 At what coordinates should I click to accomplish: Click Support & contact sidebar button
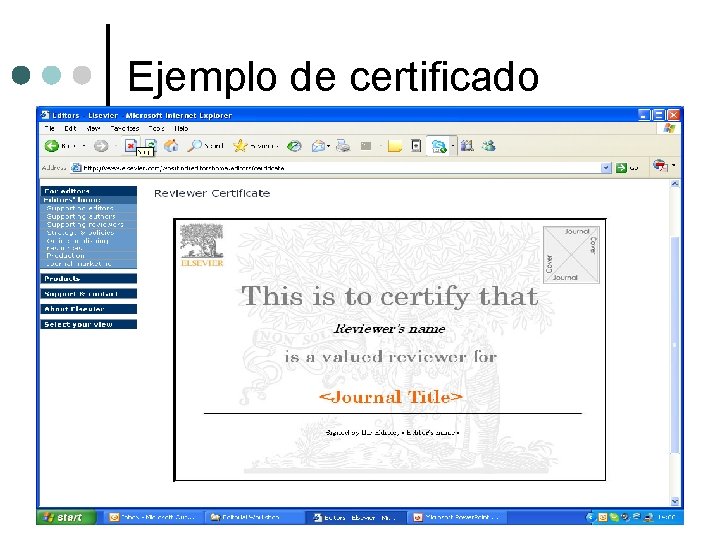pyautogui.click(x=89, y=294)
